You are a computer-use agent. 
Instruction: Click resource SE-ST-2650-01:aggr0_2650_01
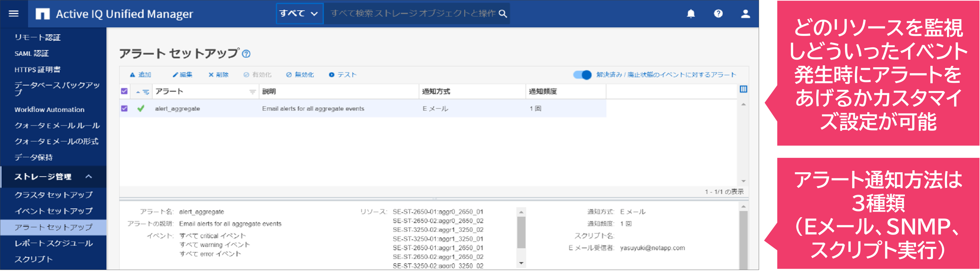pos(438,212)
